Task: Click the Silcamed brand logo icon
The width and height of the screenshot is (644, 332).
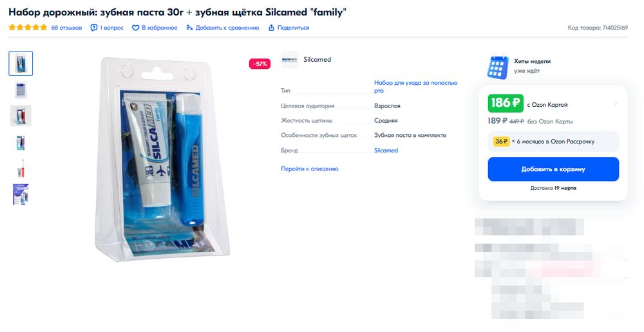Action: (x=290, y=60)
